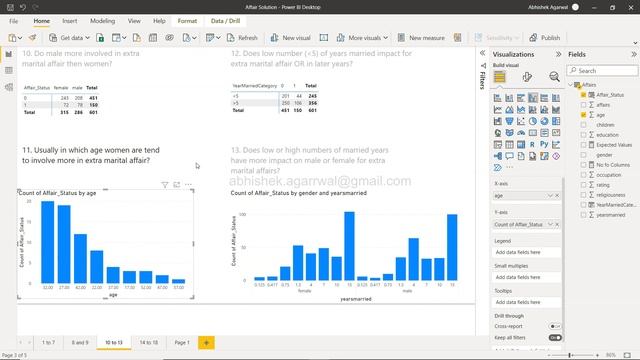
Task: Check the gender field checkbox
Action: coord(583,155)
